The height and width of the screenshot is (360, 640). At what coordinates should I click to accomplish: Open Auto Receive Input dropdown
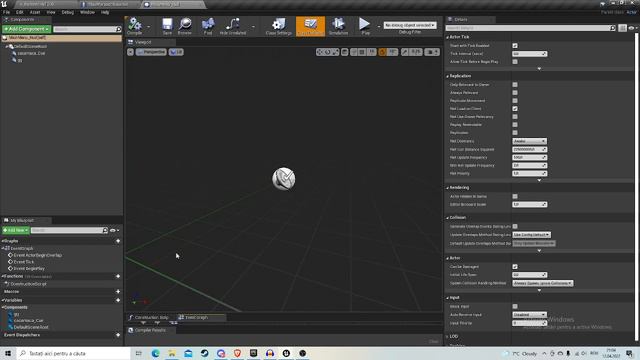pos(529,315)
